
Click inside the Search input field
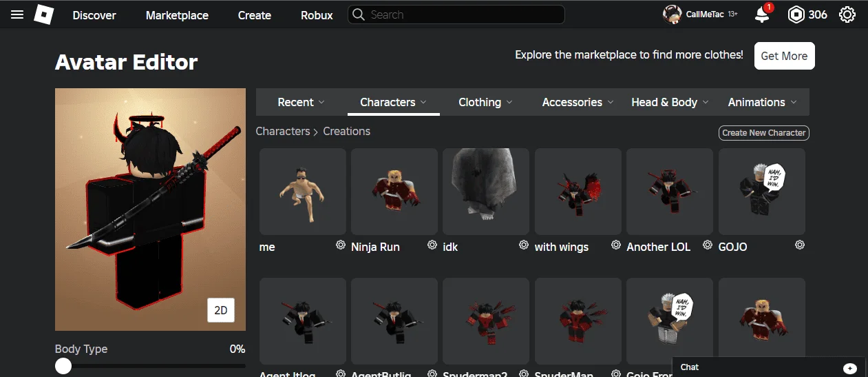(456, 14)
